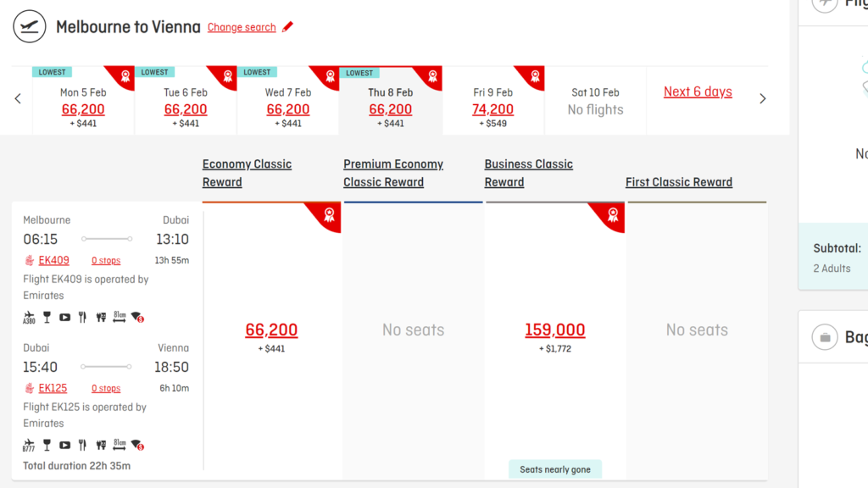
Task: Click the Emirates airline logo beside EK125
Action: click(x=29, y=388)
